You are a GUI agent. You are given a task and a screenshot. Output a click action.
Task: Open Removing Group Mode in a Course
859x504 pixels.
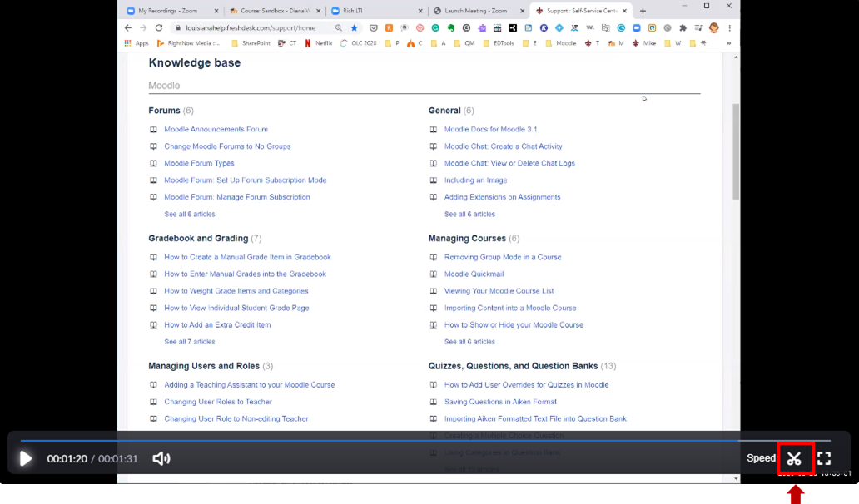pyautogui.click(x=503, y=257)
